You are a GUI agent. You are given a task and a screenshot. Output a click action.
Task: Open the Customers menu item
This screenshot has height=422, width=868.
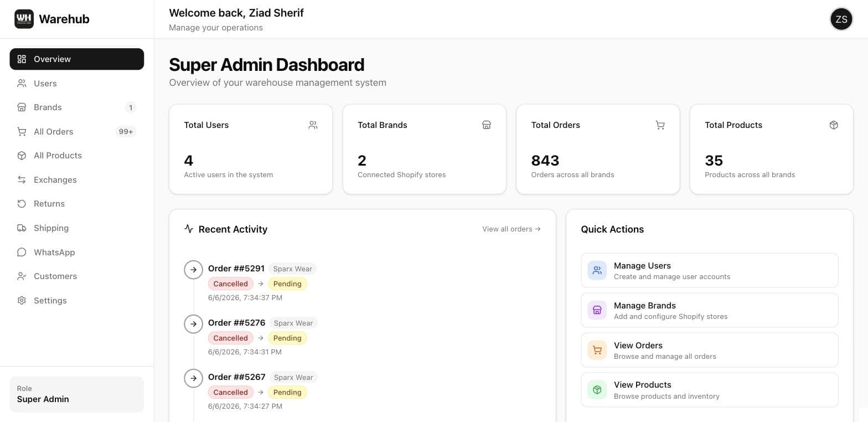point(77,276)
